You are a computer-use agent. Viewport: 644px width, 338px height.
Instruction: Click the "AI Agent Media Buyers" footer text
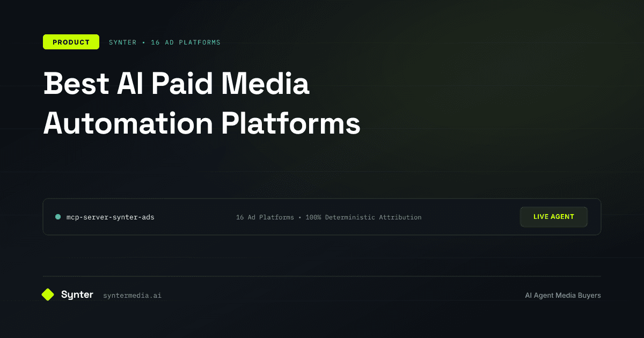pos(563,295)
